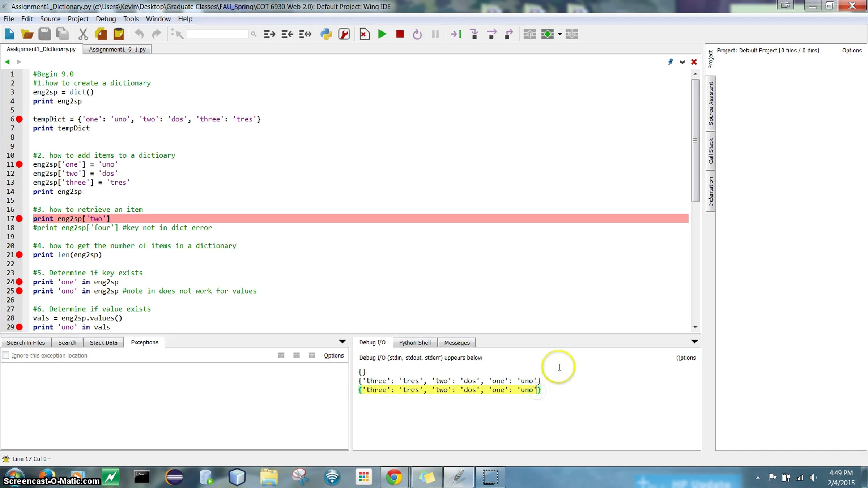
Task: Click Options in the Project panel
Action: (852, 50)
